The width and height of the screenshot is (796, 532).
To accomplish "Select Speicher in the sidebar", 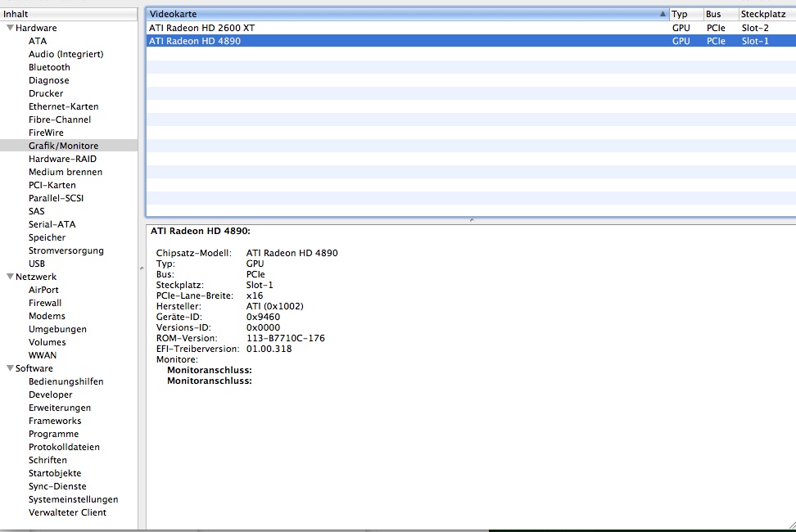I will [47, 237].
